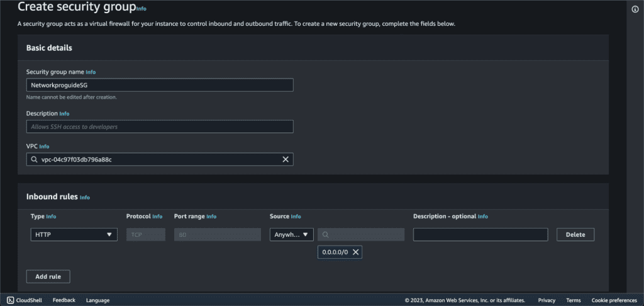Screen dimensions: 644x306
Task: Click the CloudShell label in footer
Action: [29, 300]
